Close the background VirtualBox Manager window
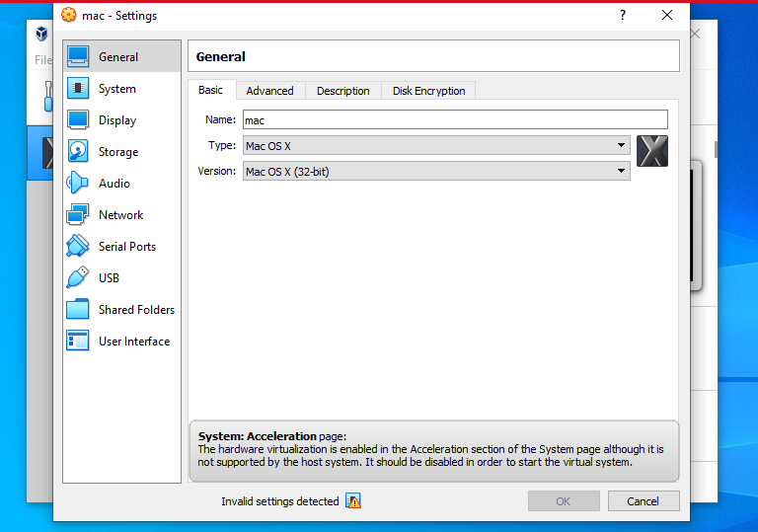 point(695,34)
